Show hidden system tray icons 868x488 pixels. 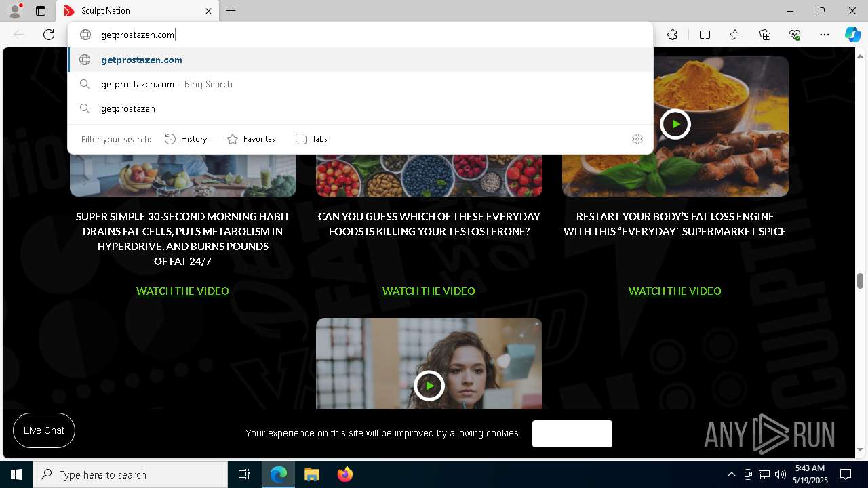(x=731, y=474)
